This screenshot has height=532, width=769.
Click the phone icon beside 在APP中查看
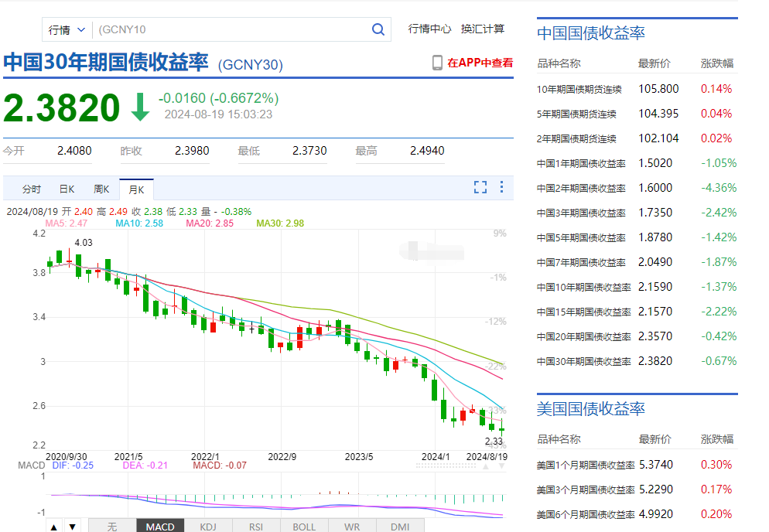tap(437, 63)
